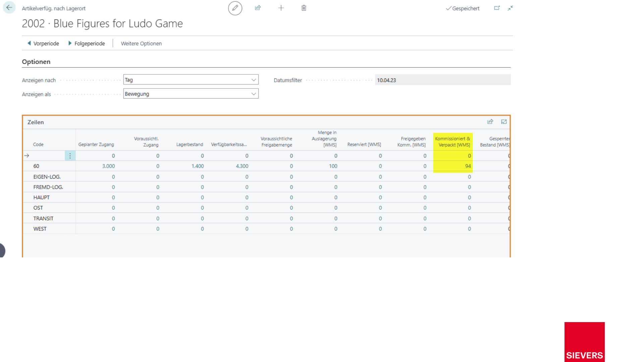Click the Vorperiode button
This screenshot has height=362, width=644.
click(x=43, y=44)
